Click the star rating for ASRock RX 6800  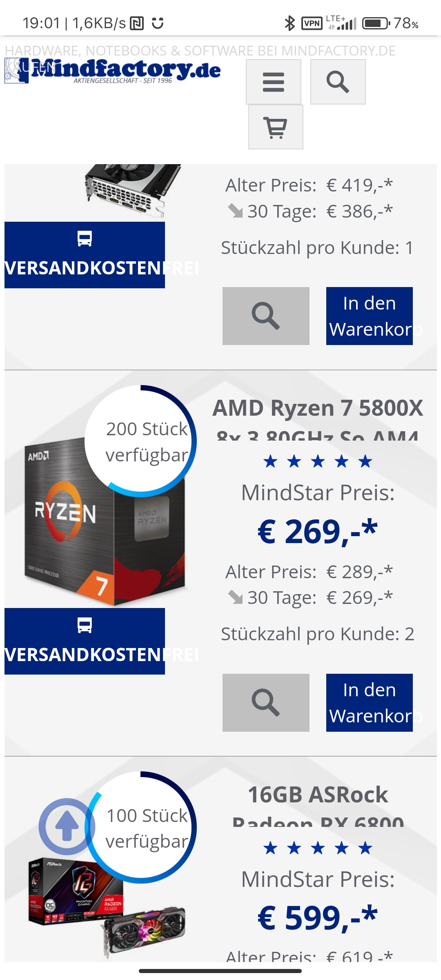tap(318, 848)
